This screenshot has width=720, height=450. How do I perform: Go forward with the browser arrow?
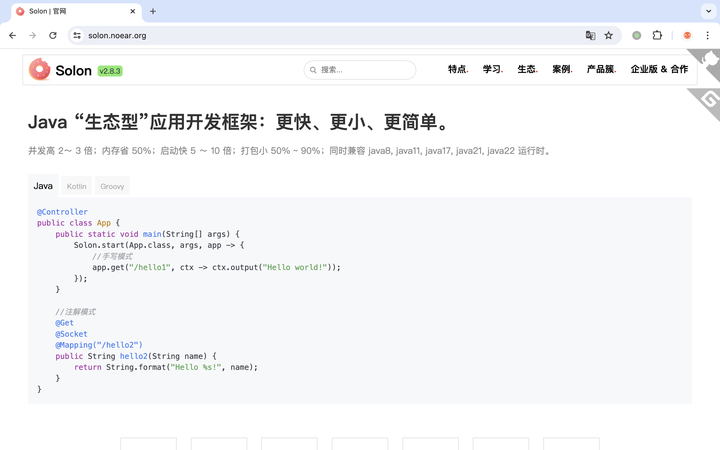(x=33, y=35)
